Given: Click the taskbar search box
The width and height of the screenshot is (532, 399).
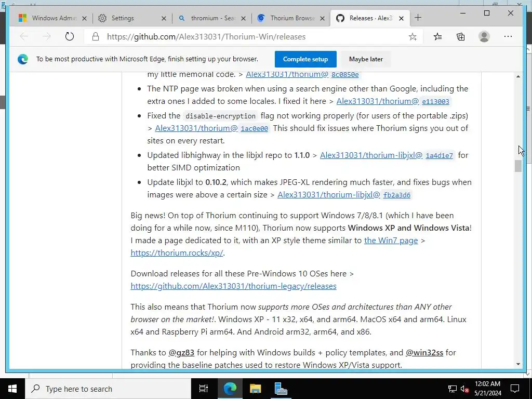Looking at the screenshot, I should click(x=108, y=389).
